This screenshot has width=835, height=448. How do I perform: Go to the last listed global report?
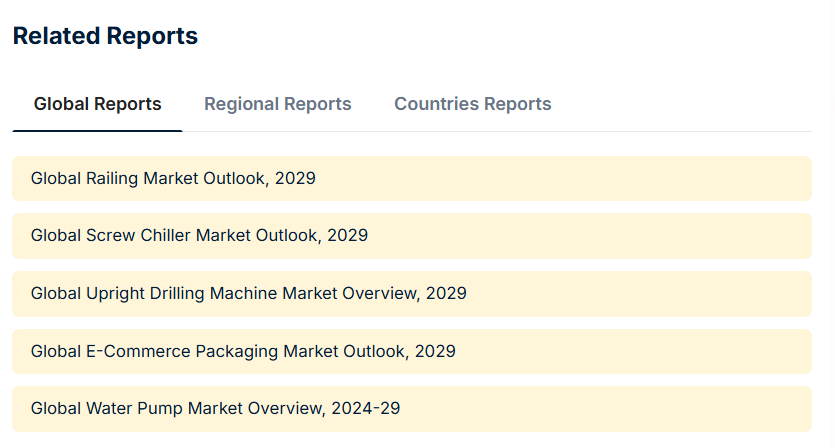[x=215, y=409]
